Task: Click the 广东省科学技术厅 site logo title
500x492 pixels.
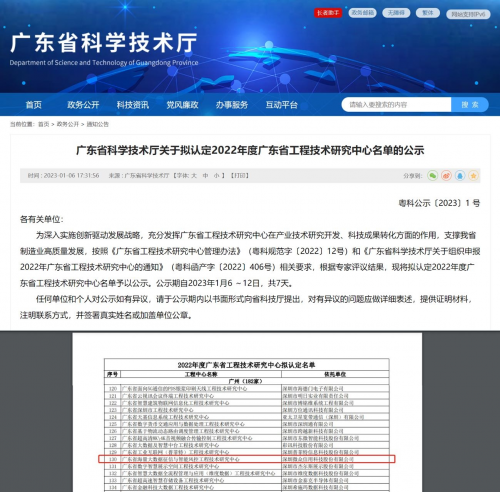Action: [x=104, y=43]
